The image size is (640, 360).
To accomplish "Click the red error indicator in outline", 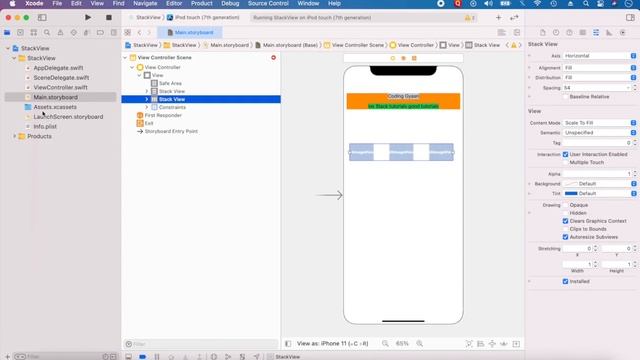I will 273,58.
